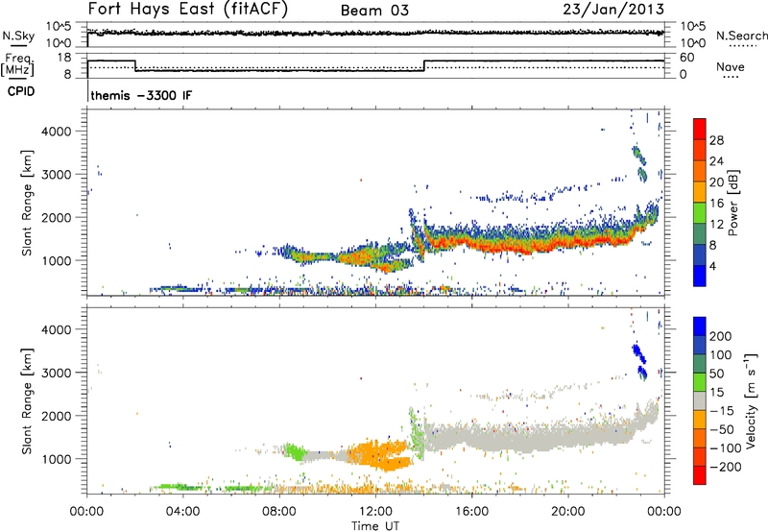Click the 'Fort Hays East (fitACF)' title
768x532 pixels.
[187, 10]
